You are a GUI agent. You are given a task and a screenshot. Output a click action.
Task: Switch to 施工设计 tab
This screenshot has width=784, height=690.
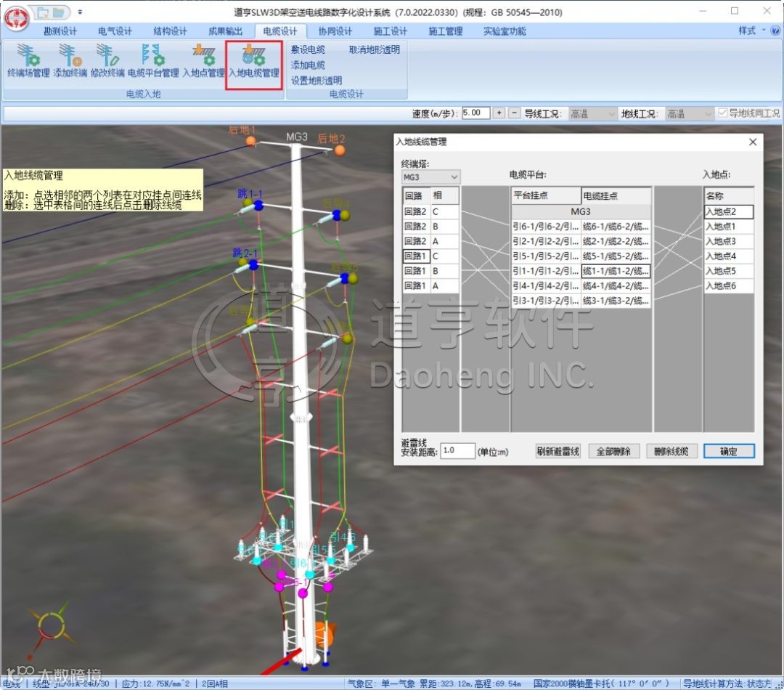click(x=390, y=31)
